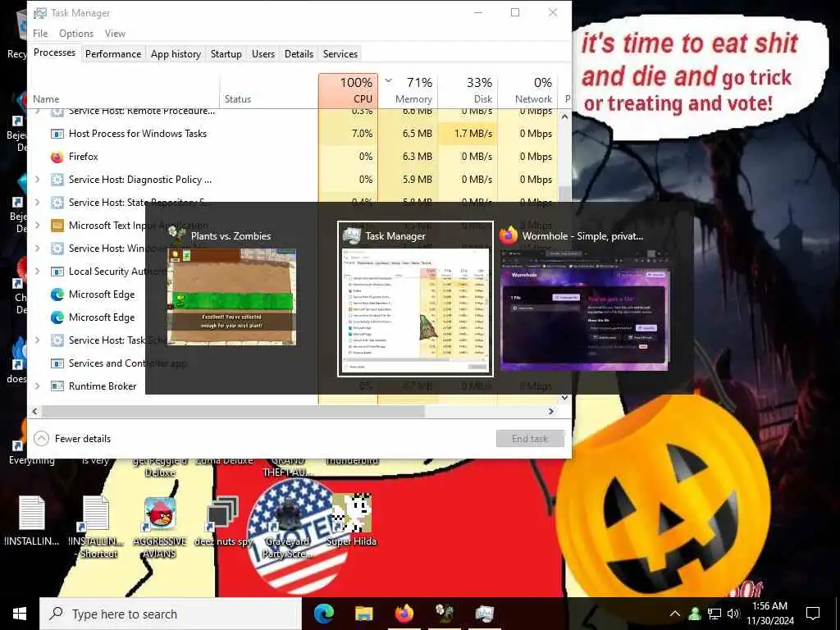Select Super Hilda desktop icon
Image resolution: width=840 pixels, height=630 pixels.
[351, 521]
